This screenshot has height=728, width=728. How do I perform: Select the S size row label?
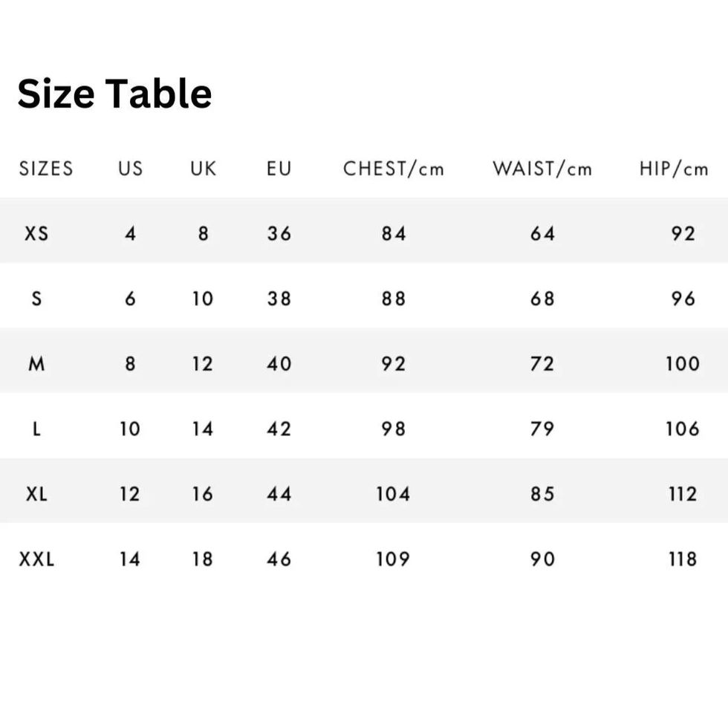[x=36, y=299]
